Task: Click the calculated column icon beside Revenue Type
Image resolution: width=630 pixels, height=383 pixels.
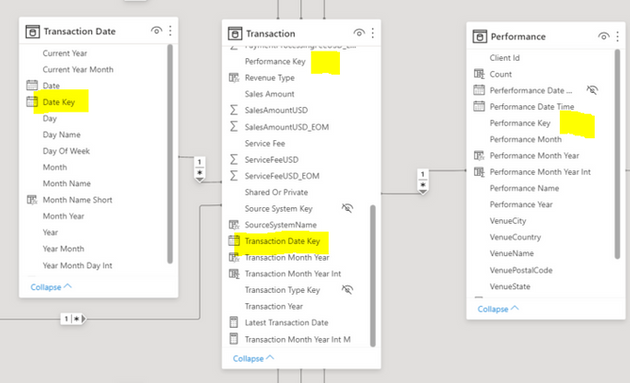Action: pos(234,78)
